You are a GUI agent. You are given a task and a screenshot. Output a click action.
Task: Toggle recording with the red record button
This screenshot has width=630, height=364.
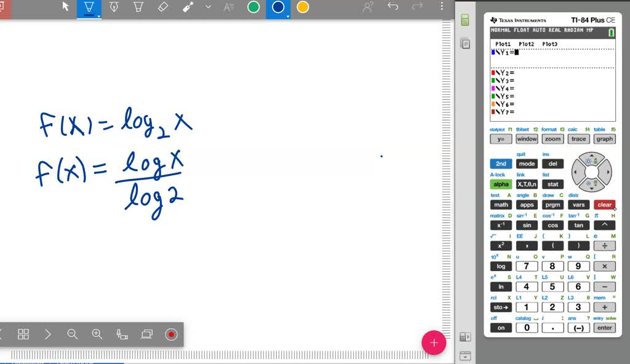click(x=171, y=334)
